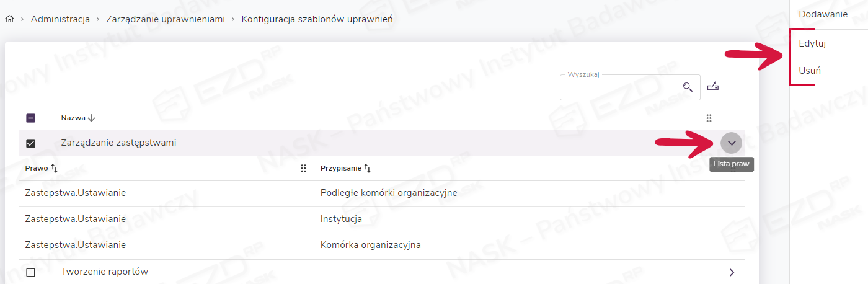Collapse the Zarządzanie zastępstwami rights list
Screen dimensions: 868x284
tap(732, 143)
